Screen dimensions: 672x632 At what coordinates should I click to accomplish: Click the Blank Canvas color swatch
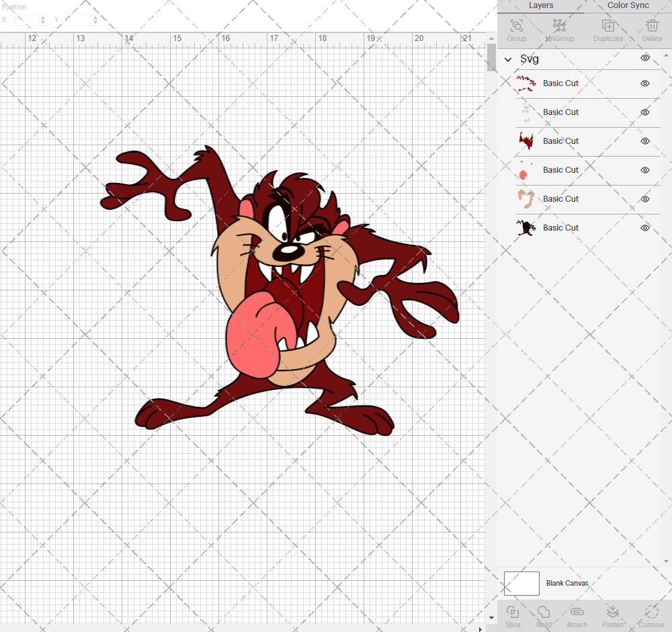pos(521,583)
